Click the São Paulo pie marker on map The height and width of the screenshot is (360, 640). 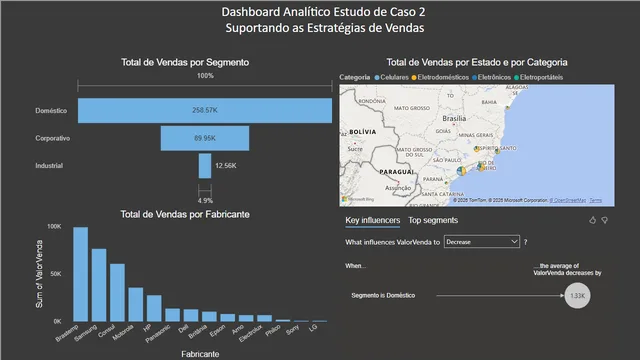[461, 171]
